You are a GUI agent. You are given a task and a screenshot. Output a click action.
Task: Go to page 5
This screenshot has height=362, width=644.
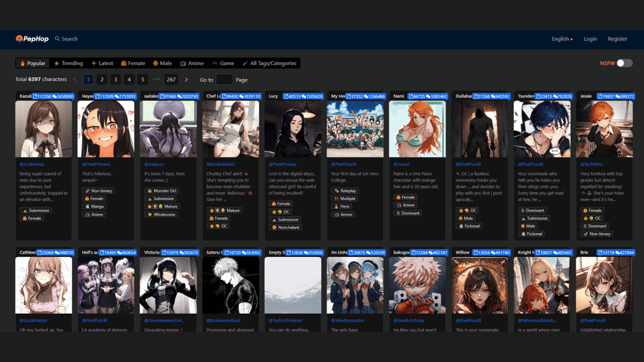click(x=143, y=79)
